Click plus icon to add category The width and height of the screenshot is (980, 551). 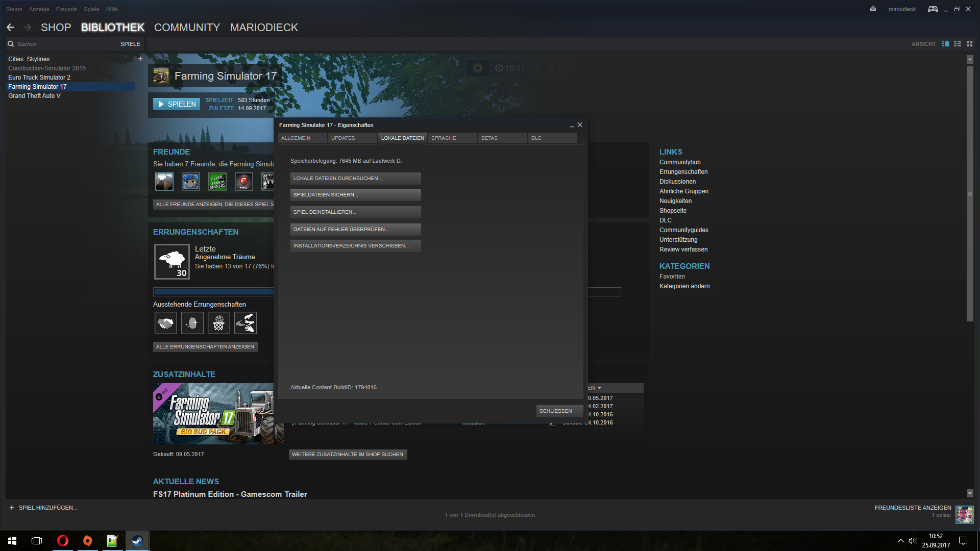coord(140,59)
